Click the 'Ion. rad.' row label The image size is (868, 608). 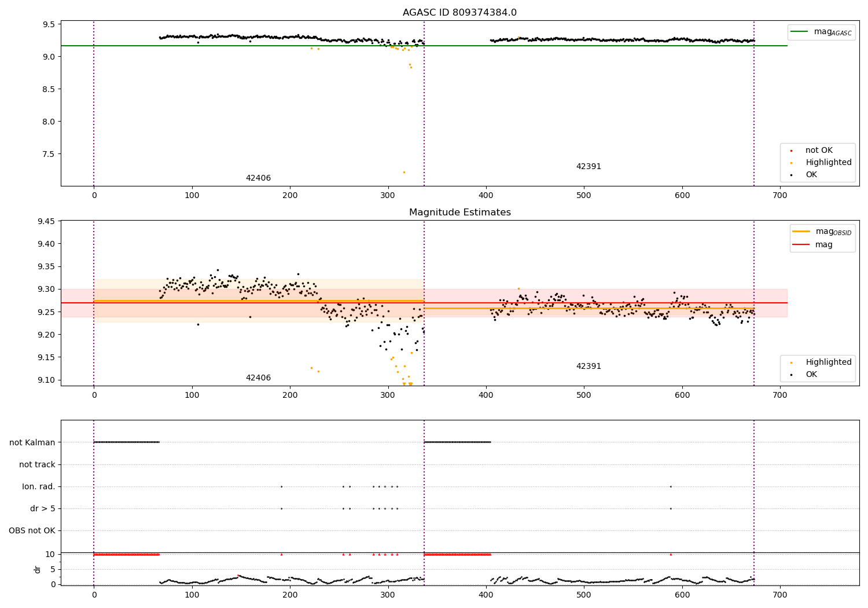click(x=39, y=487)
